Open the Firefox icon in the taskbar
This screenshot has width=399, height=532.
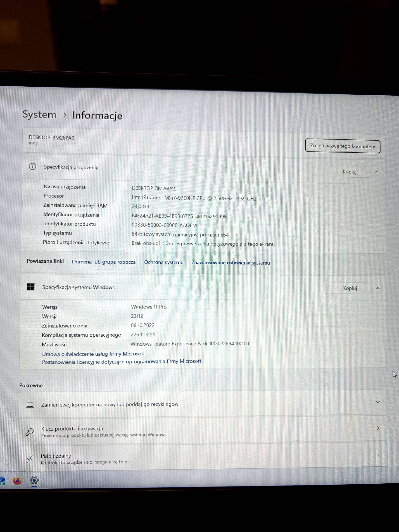click(17, 481)
